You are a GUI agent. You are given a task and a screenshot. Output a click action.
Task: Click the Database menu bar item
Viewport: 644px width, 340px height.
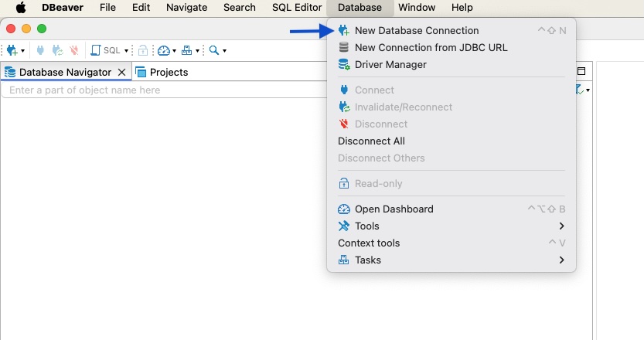pos(359,8)
